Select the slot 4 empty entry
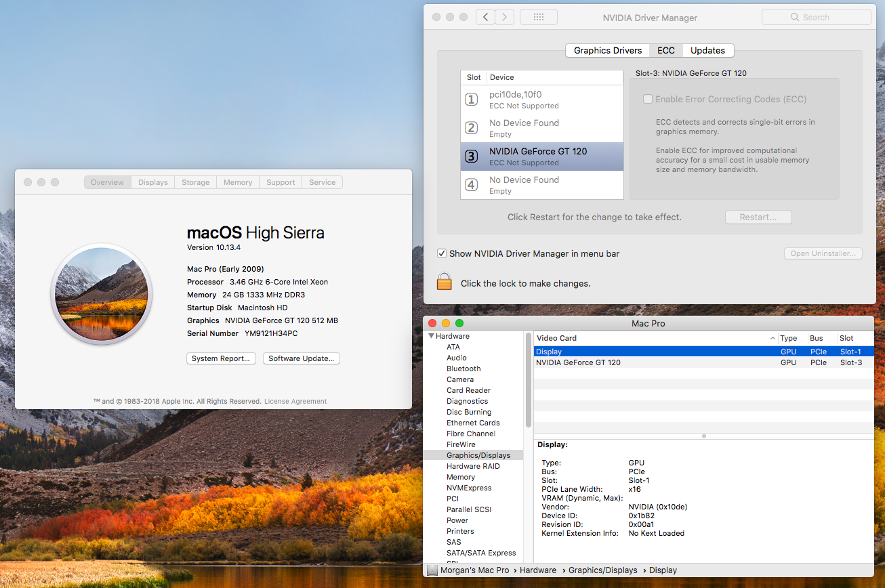The image size is (885, 588). click(541, 185)
